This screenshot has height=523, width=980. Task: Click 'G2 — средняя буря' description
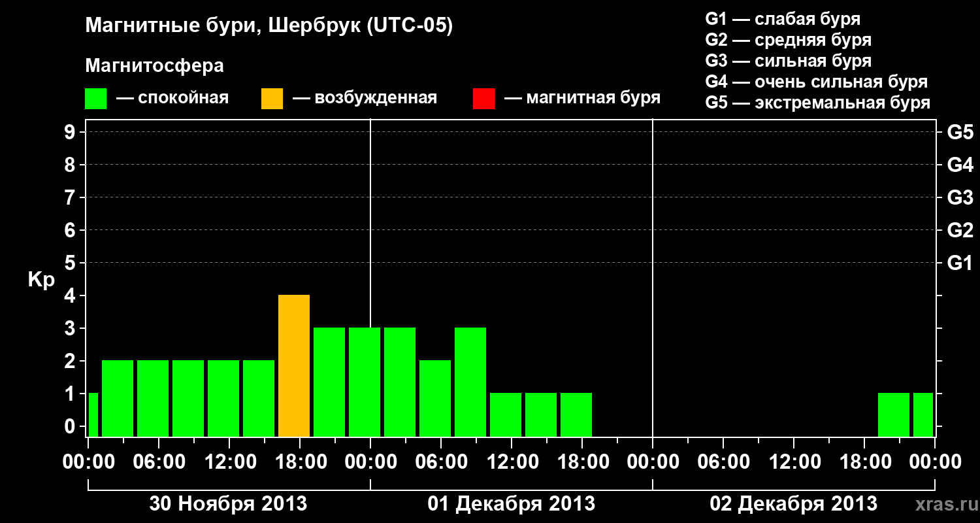click(788, 40)
